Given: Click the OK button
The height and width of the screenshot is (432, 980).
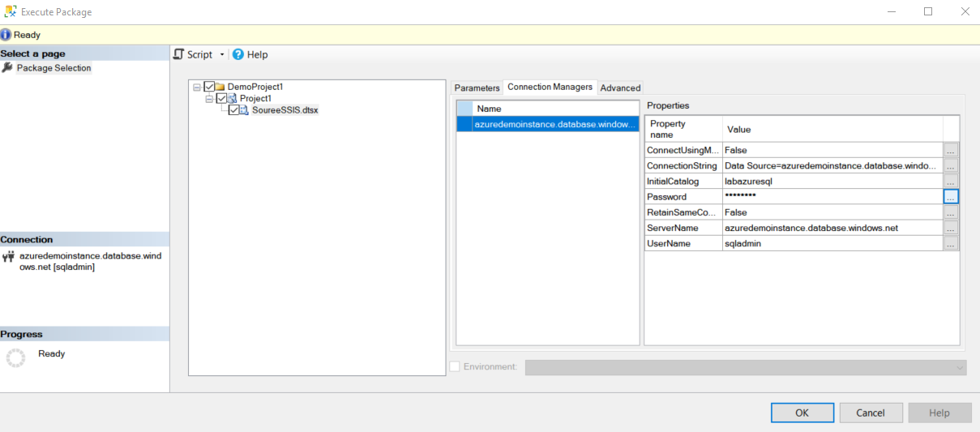Looking at the screenshot, I should click(x=802, y=413).
